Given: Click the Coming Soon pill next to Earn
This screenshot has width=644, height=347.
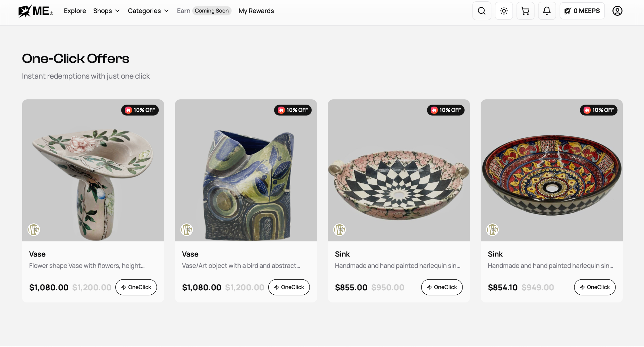Looking at the screenshot, I should coord(212,11).
